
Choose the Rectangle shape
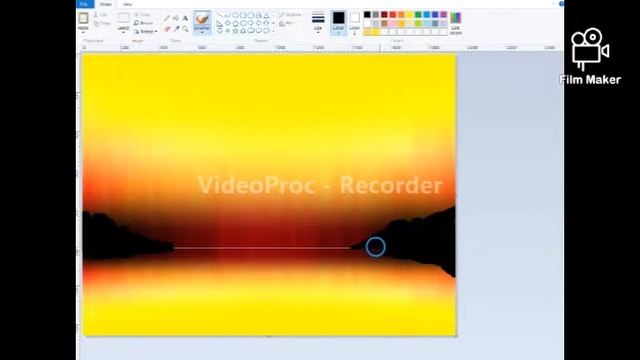click(243, 15)
